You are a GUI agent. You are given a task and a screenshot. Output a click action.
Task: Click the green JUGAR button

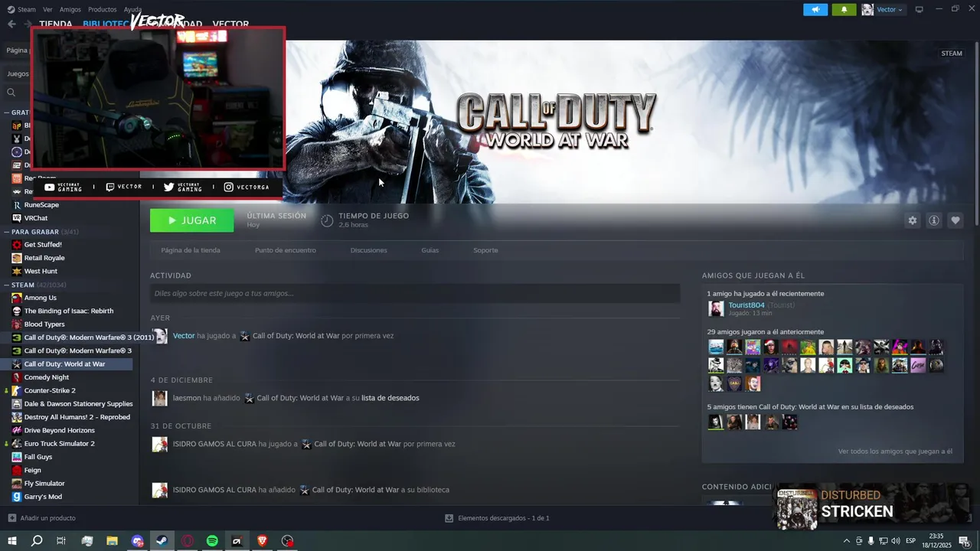tap(191, 220)
